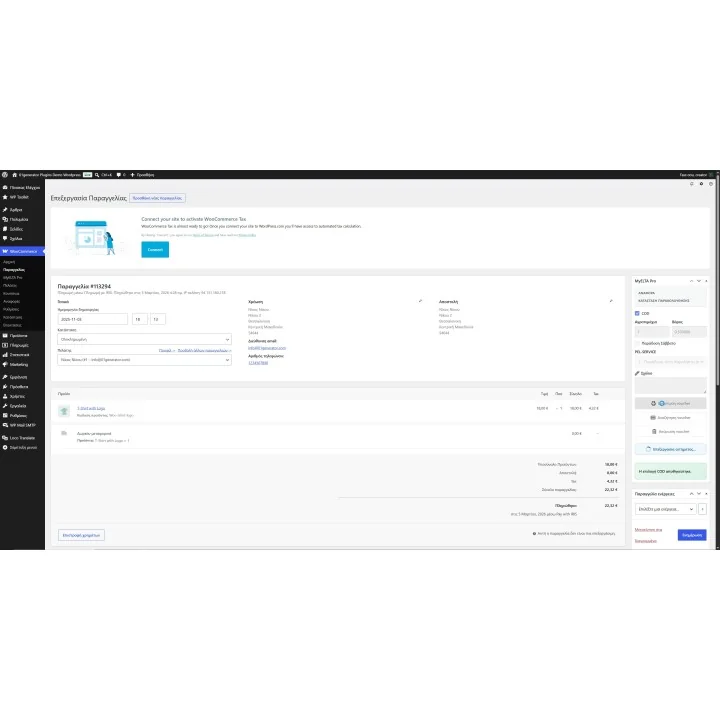Open the comments bubble in admin bar

[x=118, y=174]
